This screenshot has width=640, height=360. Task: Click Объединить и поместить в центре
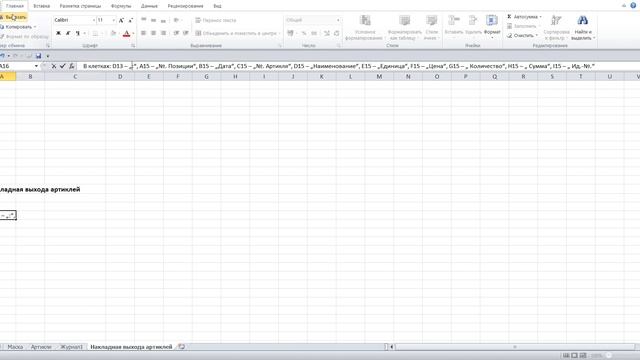click(x=238, y=33)
